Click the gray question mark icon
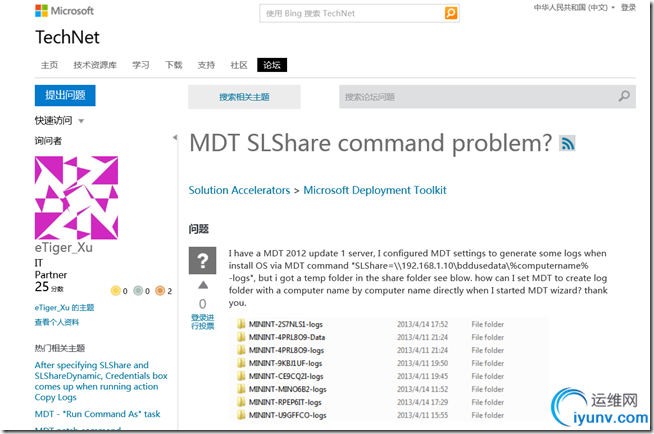 pyautogui.click(x=202, y=261)
